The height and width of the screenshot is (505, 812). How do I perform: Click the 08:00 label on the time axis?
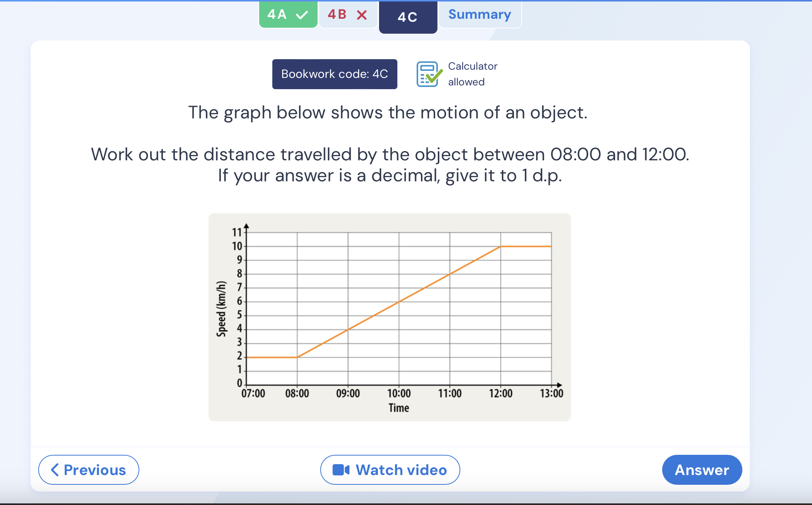[297, 393]
